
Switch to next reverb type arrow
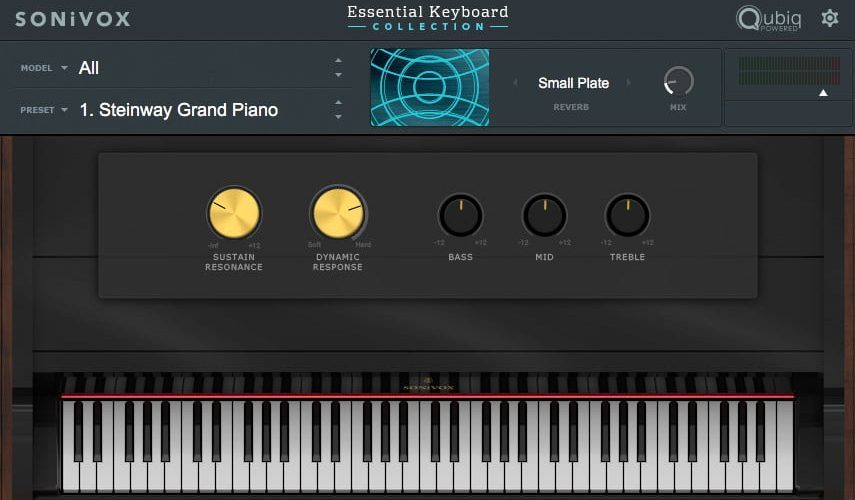tap(629, 83)
